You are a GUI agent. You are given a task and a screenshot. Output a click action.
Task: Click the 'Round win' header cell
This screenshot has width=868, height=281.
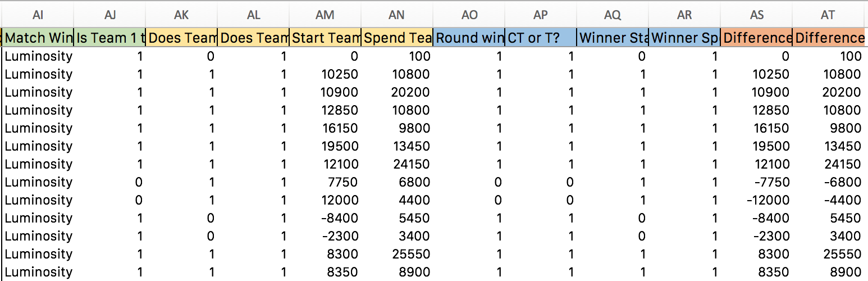tap(469, 38)
